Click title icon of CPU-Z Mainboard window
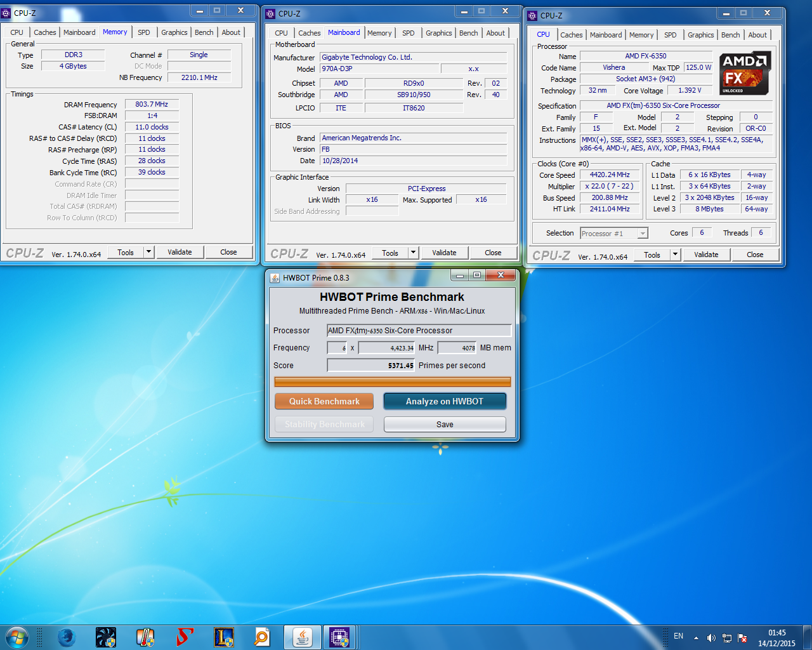The image size is (812, 650). [x=270, y=13]
